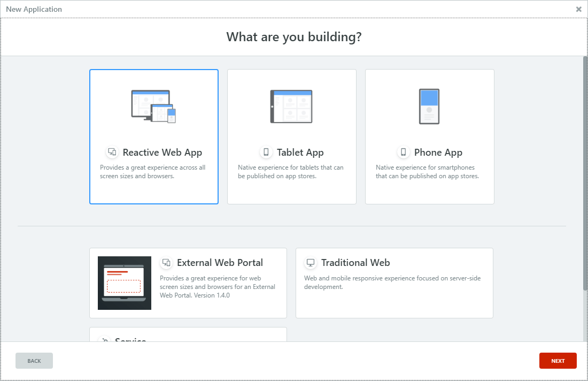Click the small phone icon beside Phone App

(x=403, y=152)
